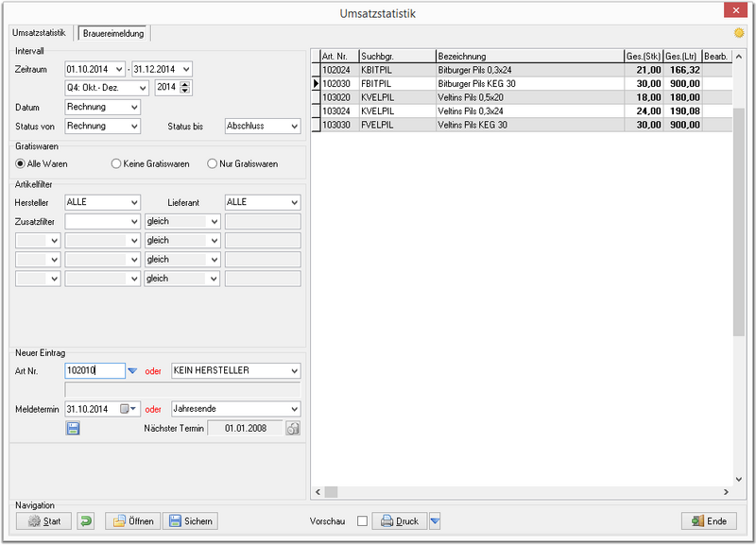Click the green undo arrow in Navigation

pyautogui.click(x=86, y=520)
